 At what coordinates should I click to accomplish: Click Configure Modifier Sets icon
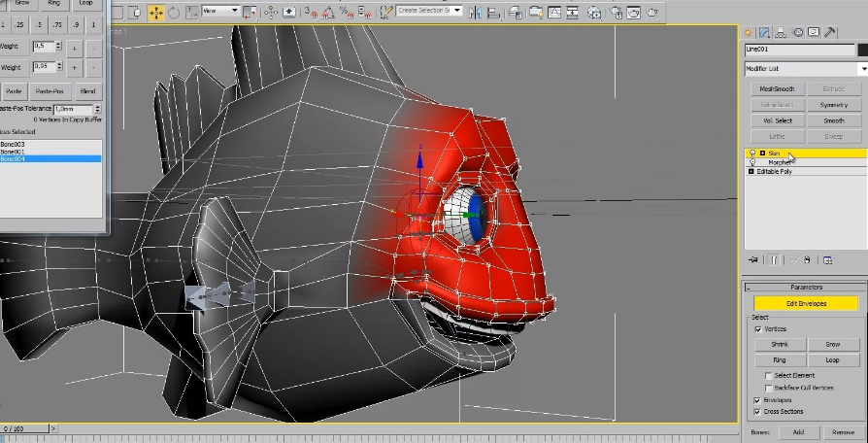(827, 259)
